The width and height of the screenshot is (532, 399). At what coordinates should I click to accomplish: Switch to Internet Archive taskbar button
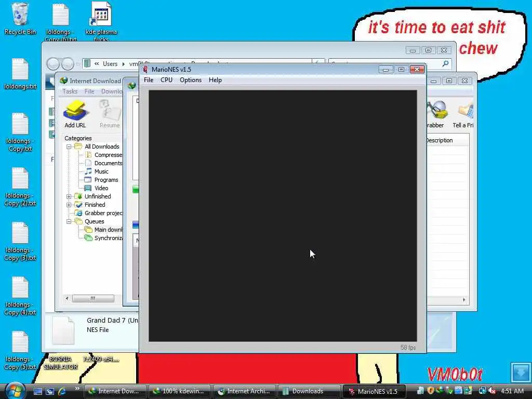pyautogui.click(x=244, y=391)
